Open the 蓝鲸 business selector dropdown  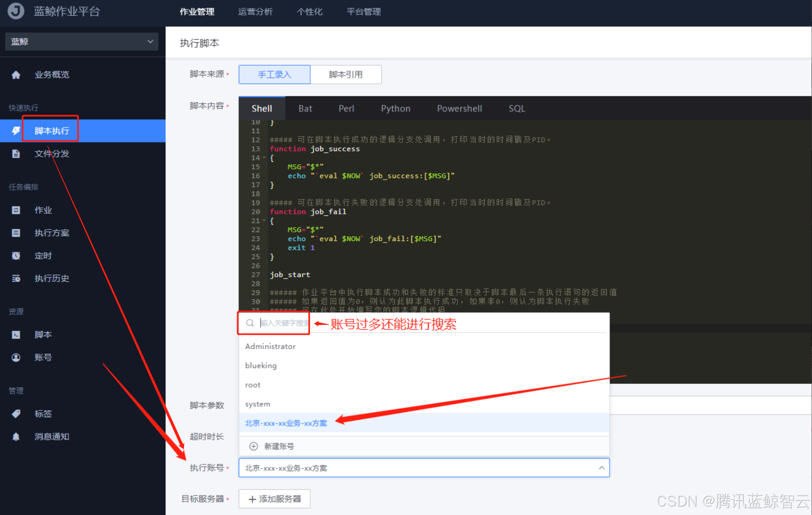coord(81,42)
